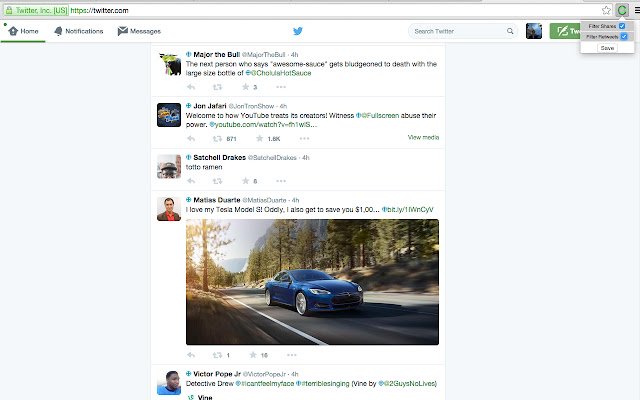The height and width of the screenshot is (400, 640).
Task: Reply to Matias Duarte's tweet
Action: 191,355
